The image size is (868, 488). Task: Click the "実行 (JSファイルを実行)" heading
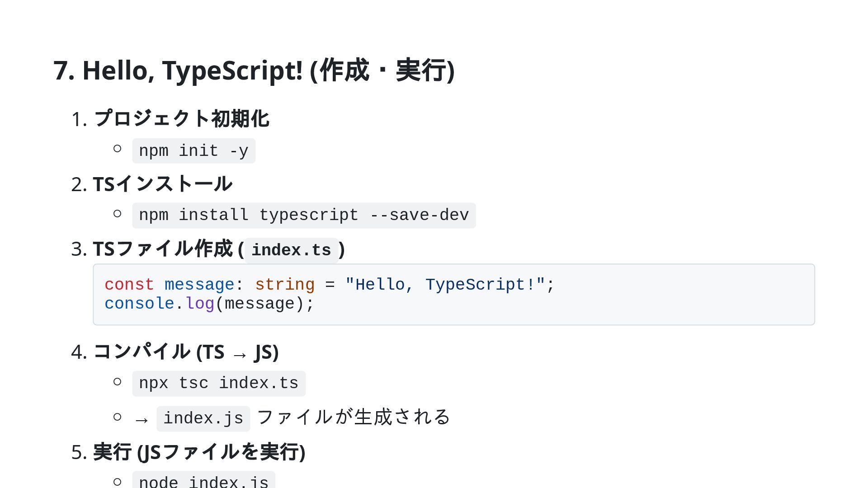click(x=199, y=452)
